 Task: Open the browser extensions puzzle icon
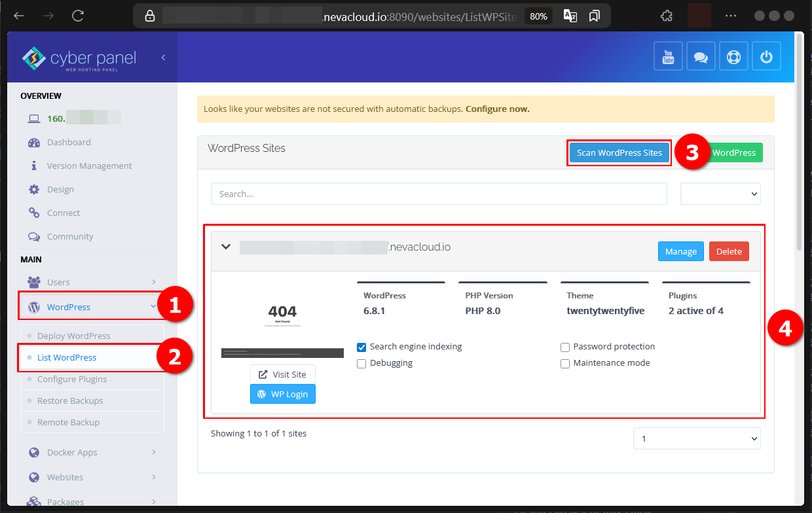click(x=667, y=16)
